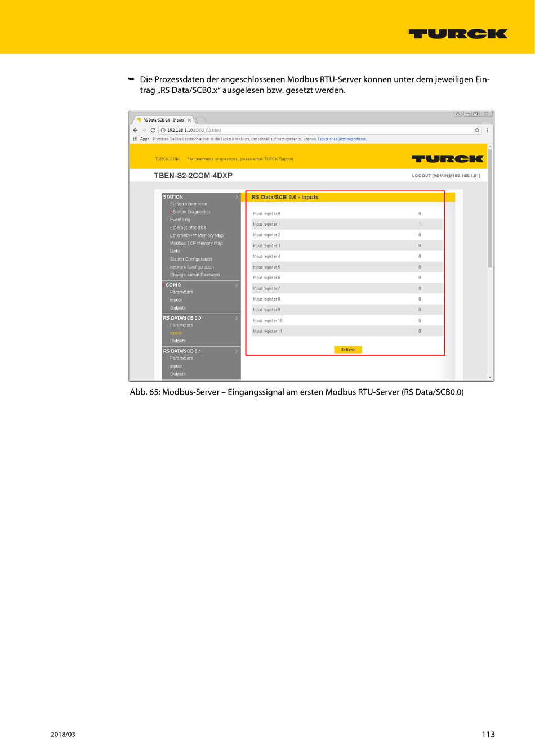Image resolution: width=535 pixels, height=756 pixels.
Task: Open Outputs under RS DATA/SCB 0.1
Action: pyautogui.click(x=178, y=374)
